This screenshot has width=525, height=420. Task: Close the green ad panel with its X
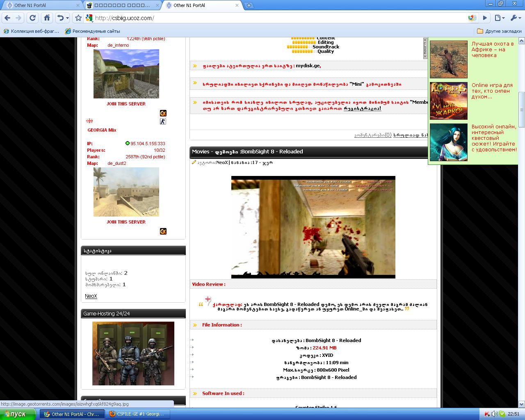(425, 40)
